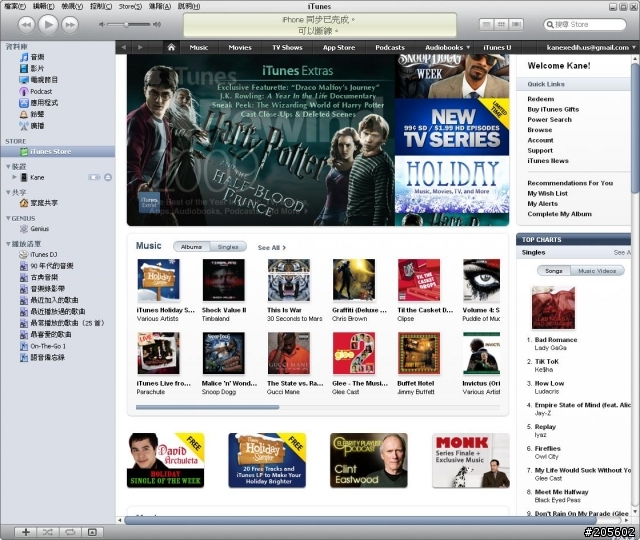Select the Albums toggle in Music
Image resolution: width=640 pixels, height=540 pixels.
pos(191,247)
